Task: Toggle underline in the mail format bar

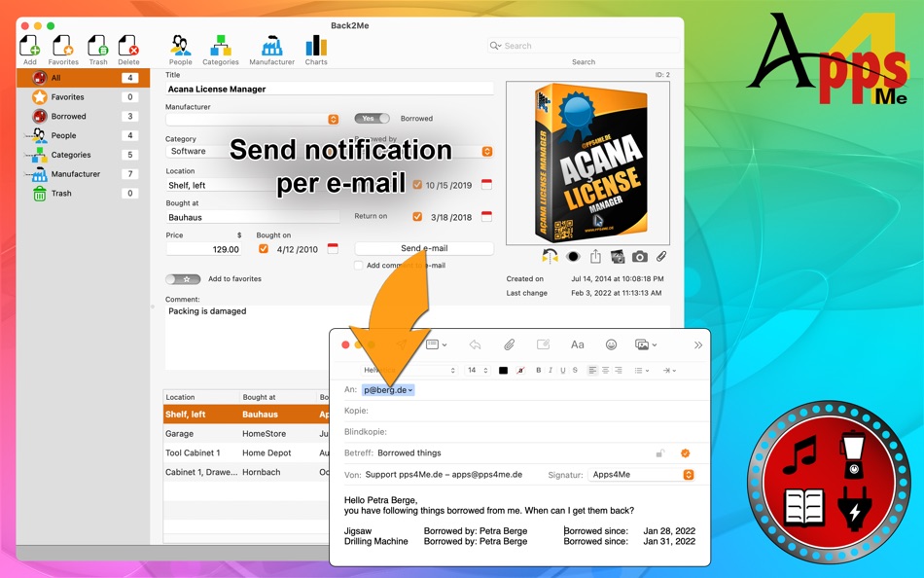Action: point(563,371)
